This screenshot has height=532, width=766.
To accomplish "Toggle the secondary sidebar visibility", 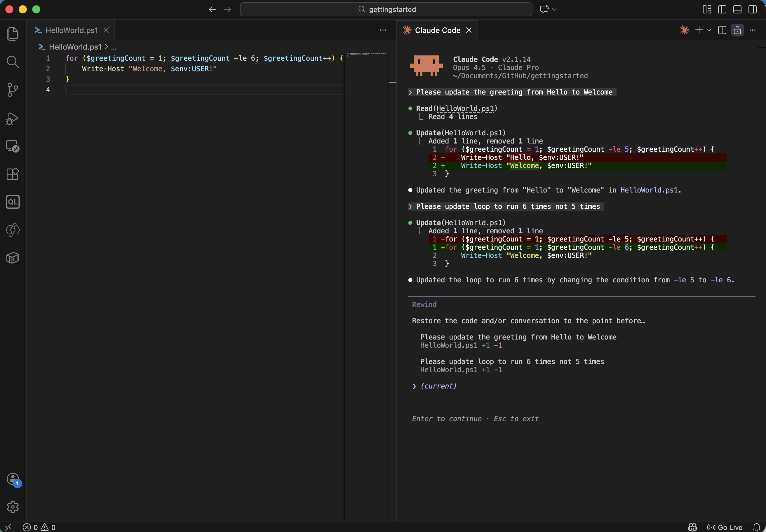I will click(752, 9).
